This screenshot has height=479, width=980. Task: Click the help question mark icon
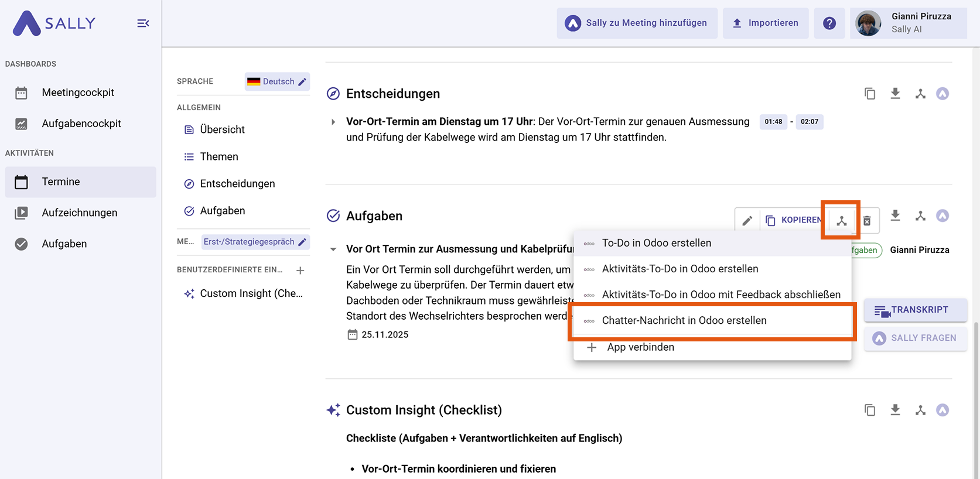[829, 23]
